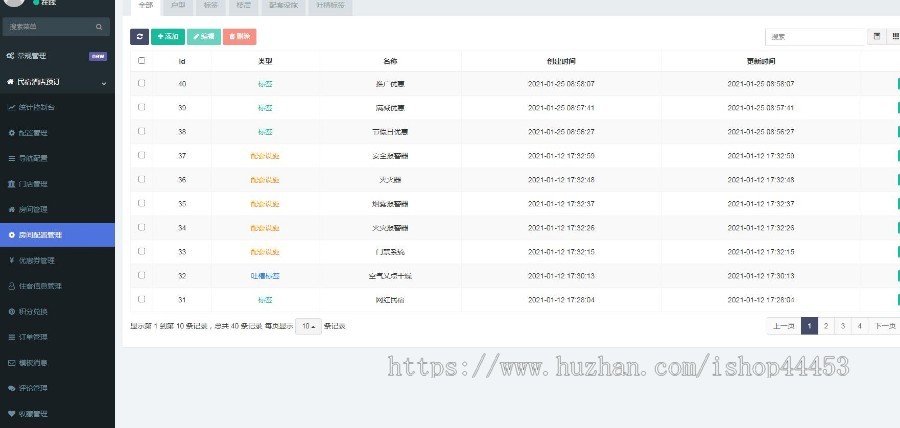Switch to the 全部 tab
The width and height of the screenshot is (900, 428).
[x=146, y=6]
